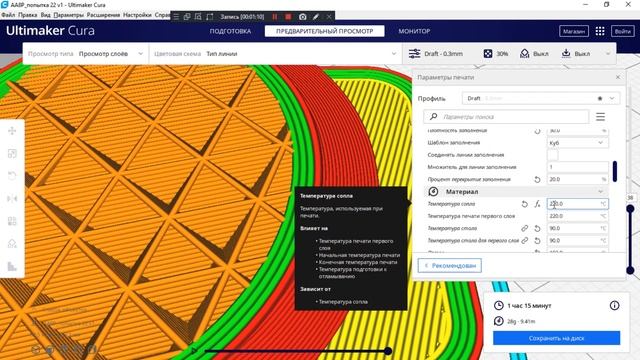640x360 pixels.
Task: Open the Edit (Правка) menu
Action: coord(28,15)
